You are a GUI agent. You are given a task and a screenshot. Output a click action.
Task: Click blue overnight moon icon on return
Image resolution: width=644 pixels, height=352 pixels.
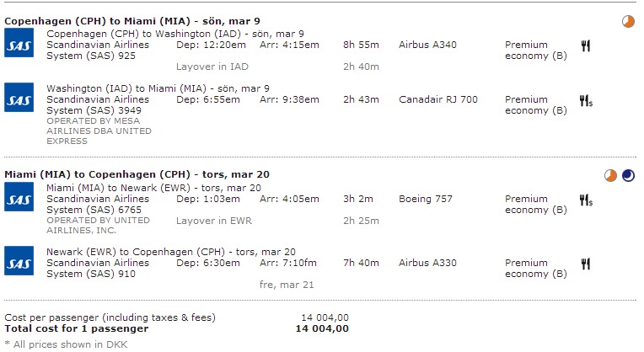click(x=628, y=176)
